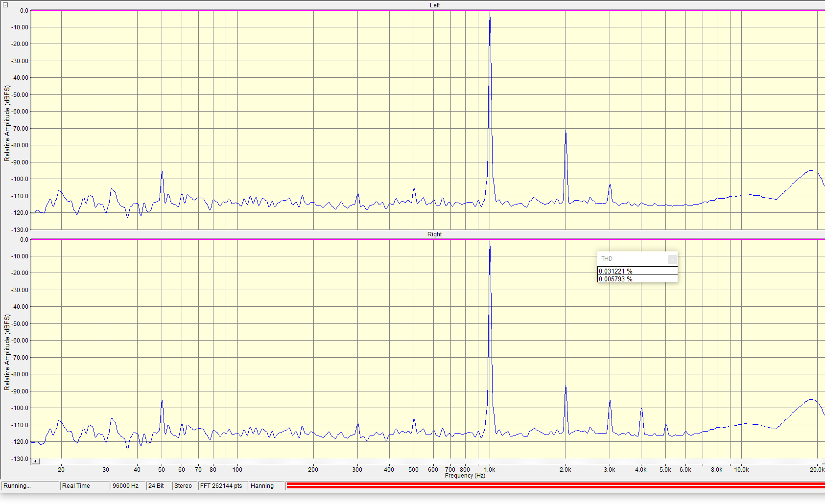Screen dimensions: 825x504
Task: Click the Frequency (Hz) axis label
Action: (x=465, y=476)
